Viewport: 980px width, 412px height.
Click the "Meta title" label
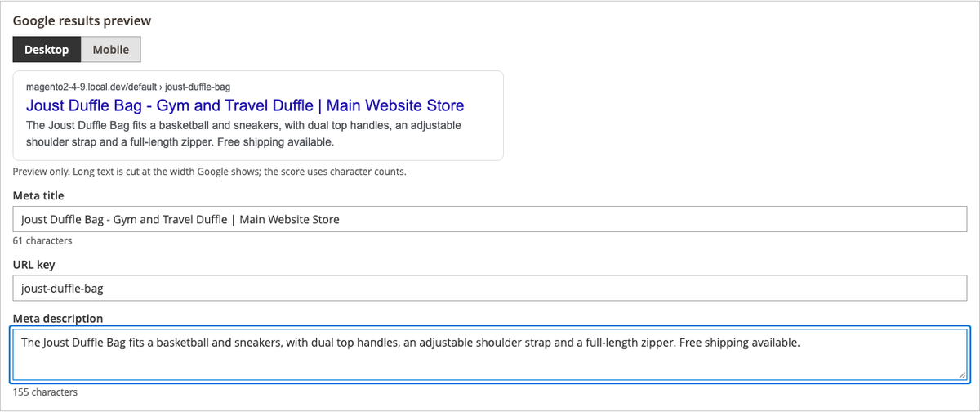[x=38, y=196]
